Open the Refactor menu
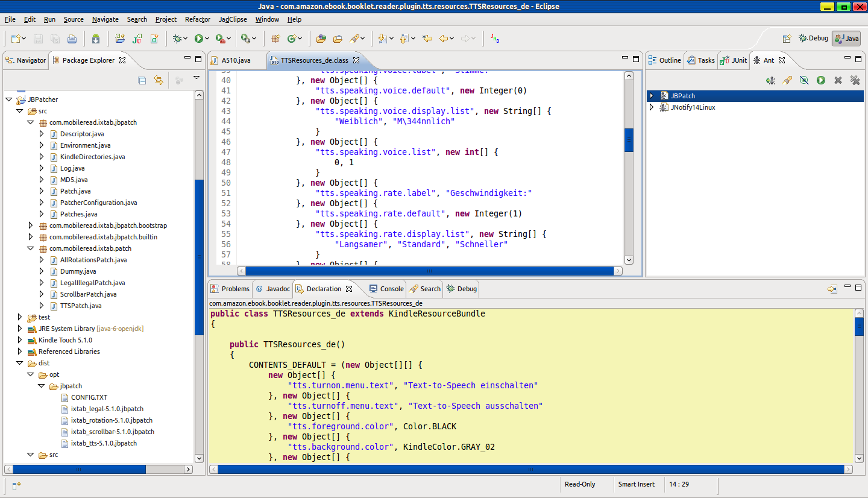868x498 pixels. (197, 19)
